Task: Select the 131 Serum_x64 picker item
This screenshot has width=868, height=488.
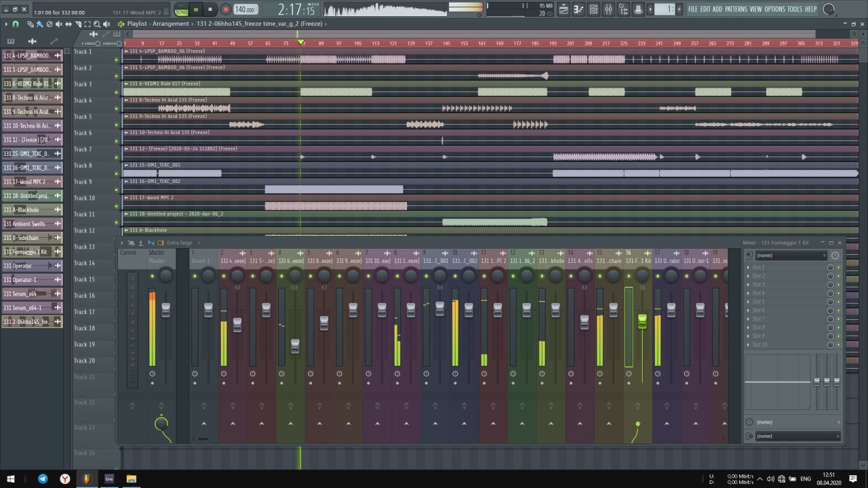Action: (32, 294)
